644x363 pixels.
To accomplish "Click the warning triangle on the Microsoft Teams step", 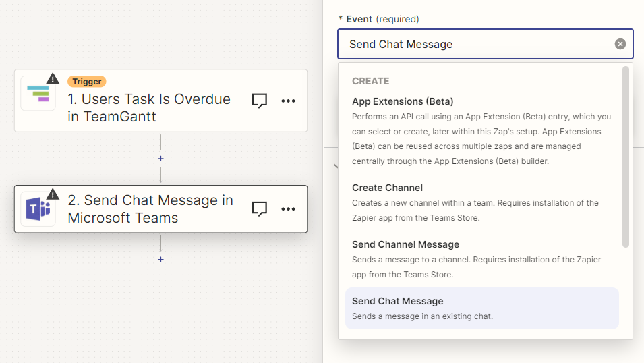I will coord(53,194).
